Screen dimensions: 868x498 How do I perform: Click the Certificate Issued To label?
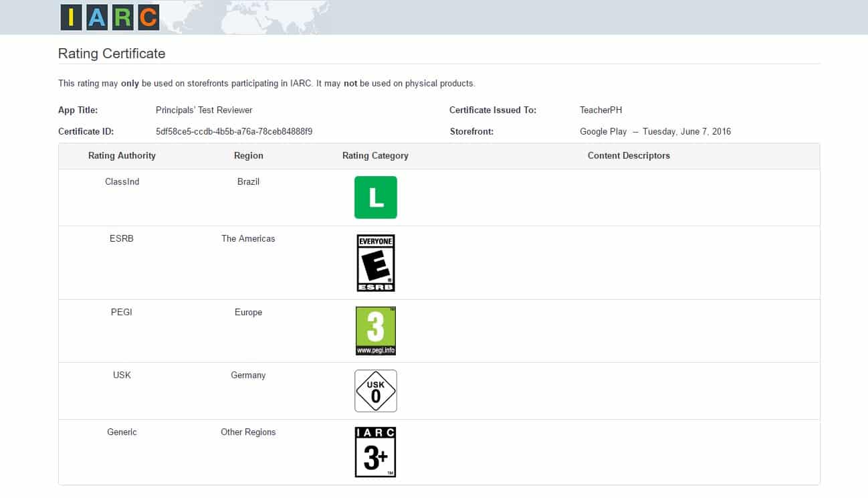[493, 110]
